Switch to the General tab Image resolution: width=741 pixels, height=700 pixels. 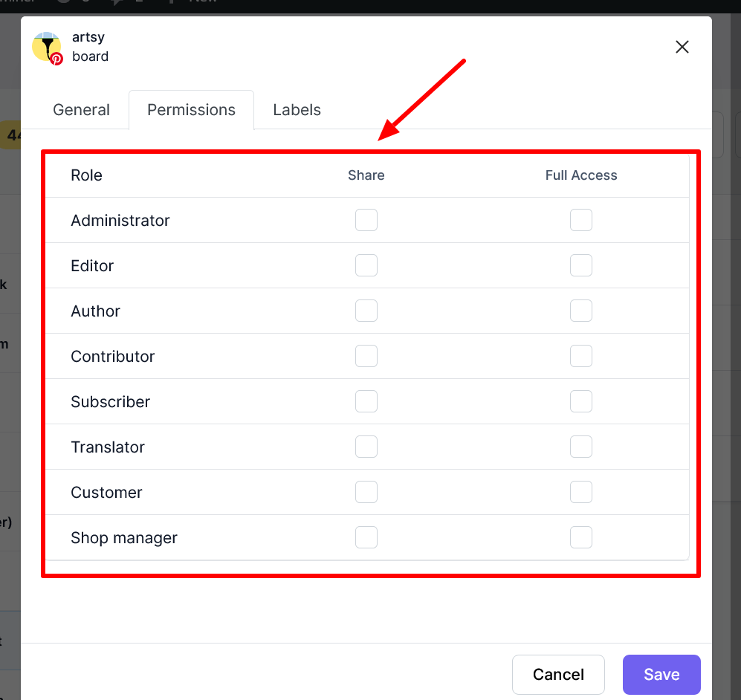click(x=81, y=109)
